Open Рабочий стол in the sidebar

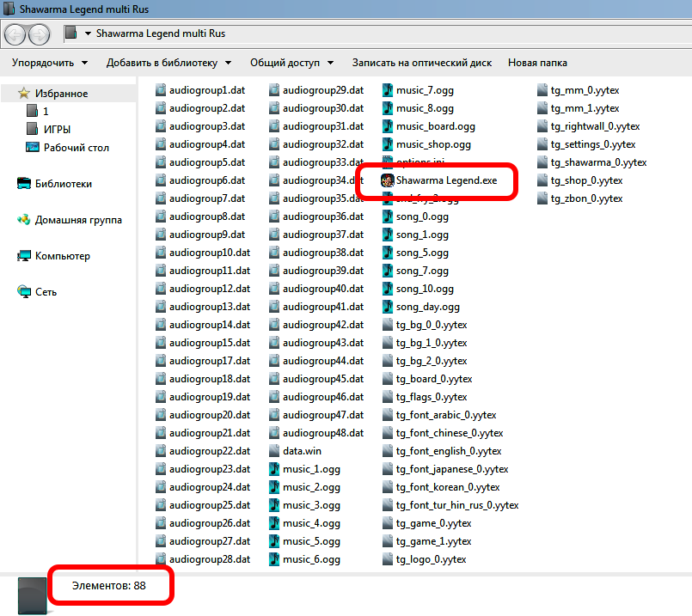point(77,148)
